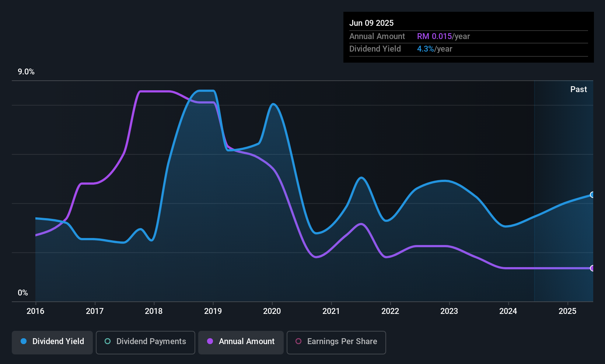Screen dimensions: 605x364
Task: Click the teal Dividend Payments legend circle
Action: click(x=108, y=341)
